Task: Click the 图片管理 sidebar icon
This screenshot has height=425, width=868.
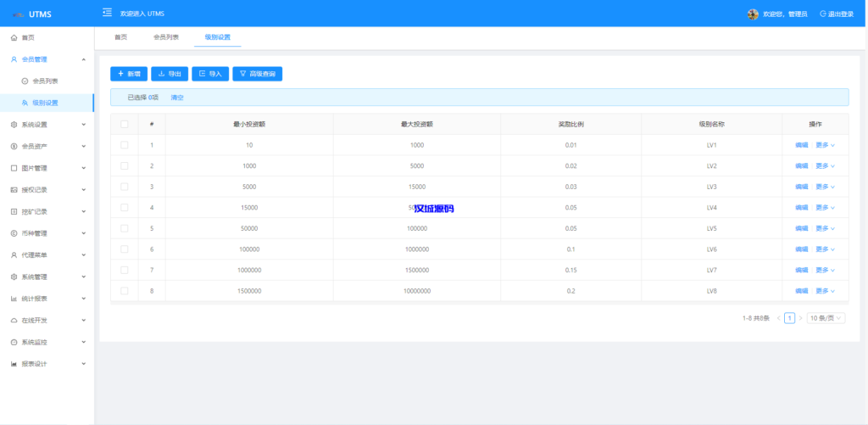Action: pyautogui.click(x=14, y=168)
